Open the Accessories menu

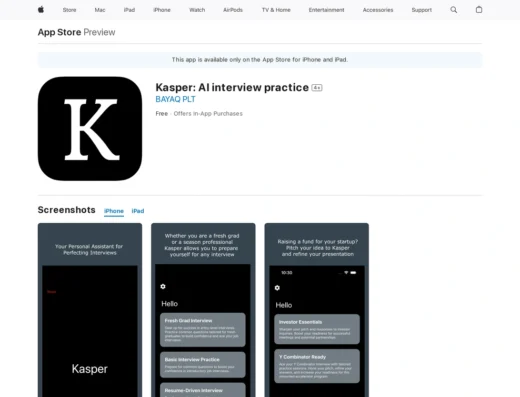pyautogui.click(x=378, y=10)
